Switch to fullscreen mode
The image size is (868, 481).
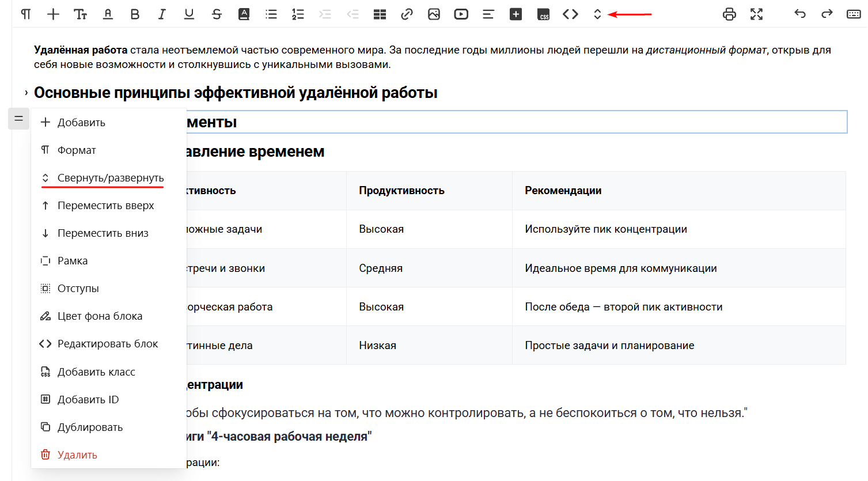click(x=756, y=14)
